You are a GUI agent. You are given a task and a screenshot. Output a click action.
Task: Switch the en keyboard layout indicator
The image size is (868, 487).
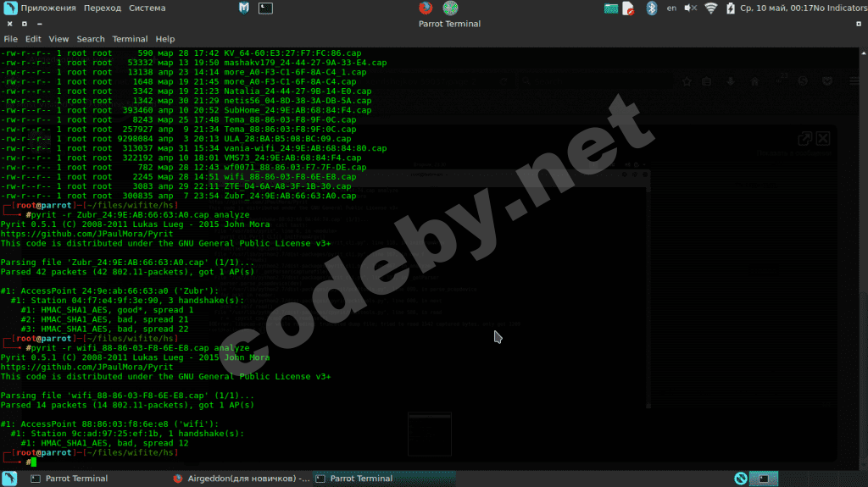tap(671, 8)
